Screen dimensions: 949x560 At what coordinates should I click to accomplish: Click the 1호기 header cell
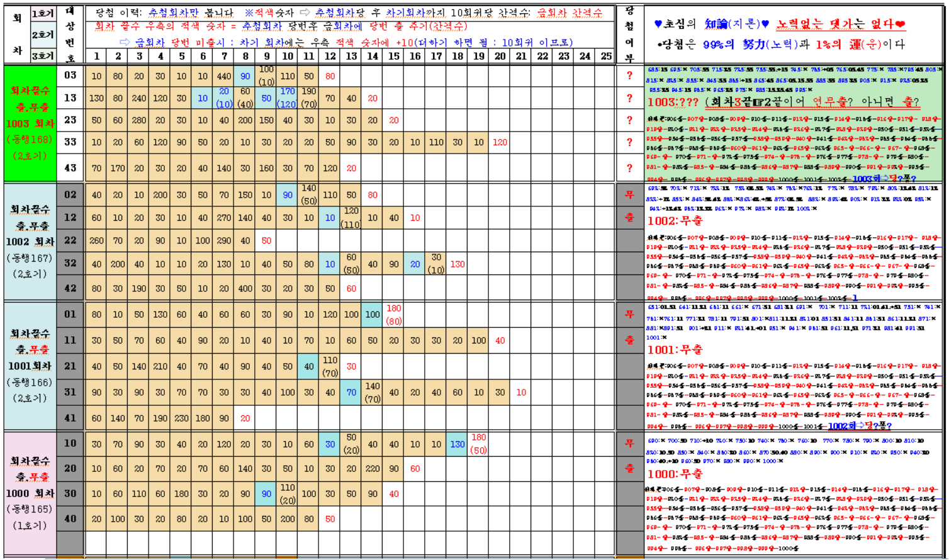coord(43,13)
